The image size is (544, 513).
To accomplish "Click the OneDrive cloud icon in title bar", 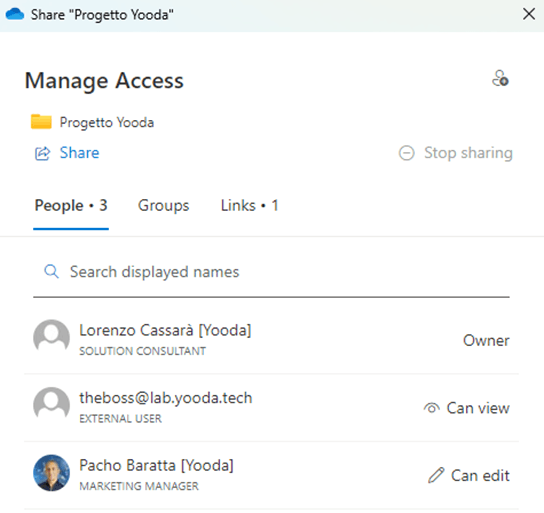I will point(15,15).
